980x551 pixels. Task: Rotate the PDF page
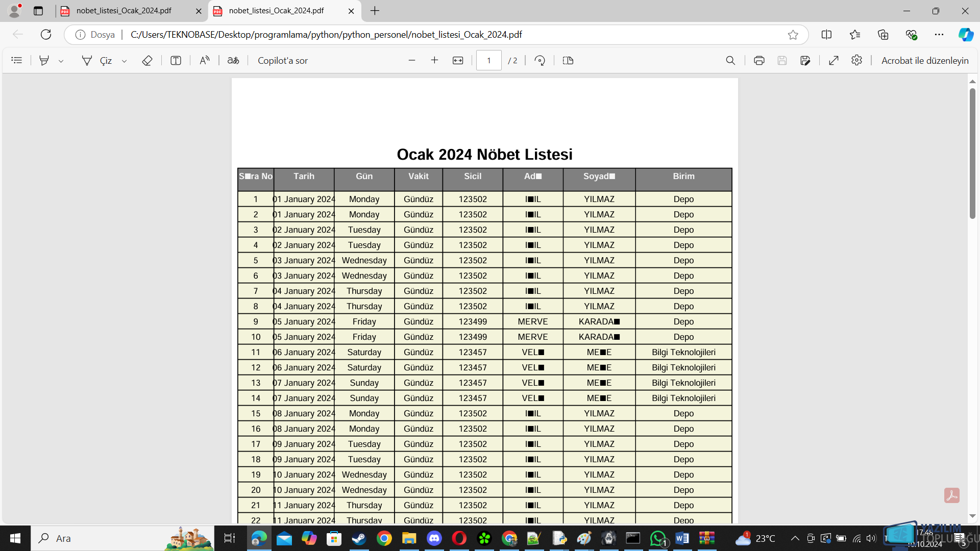pos(540,60)
